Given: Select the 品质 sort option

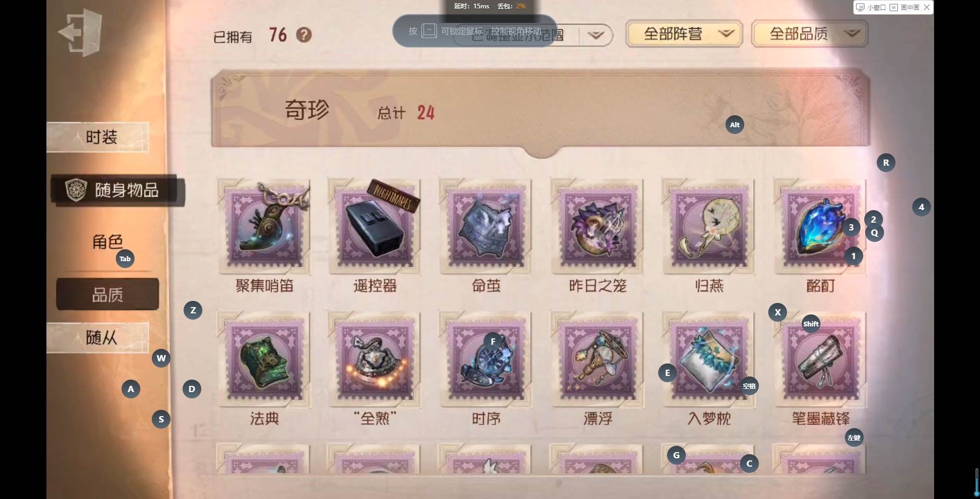Looking at the screenshot, I should coord(107,295).
